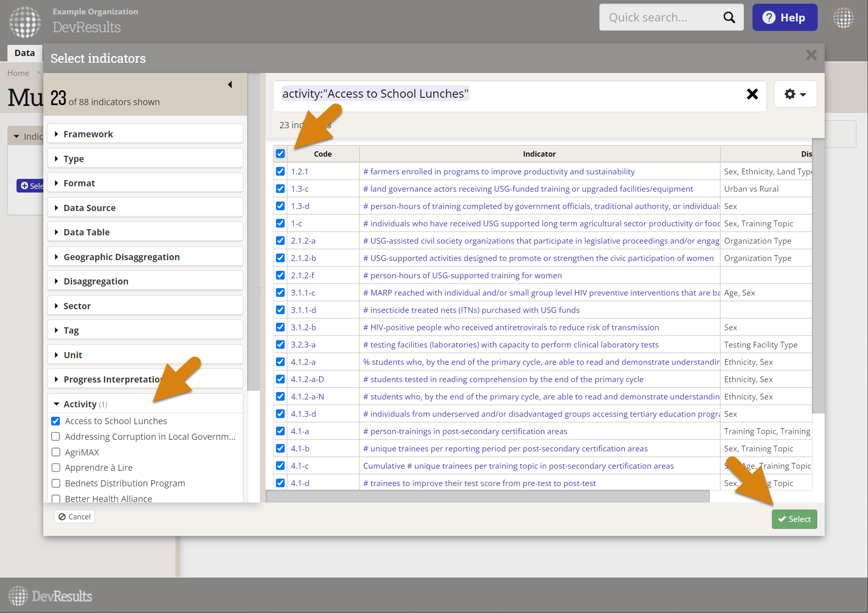
Task: Expand the Geographic Disaggregation filter
Action: tap(121, 257)
